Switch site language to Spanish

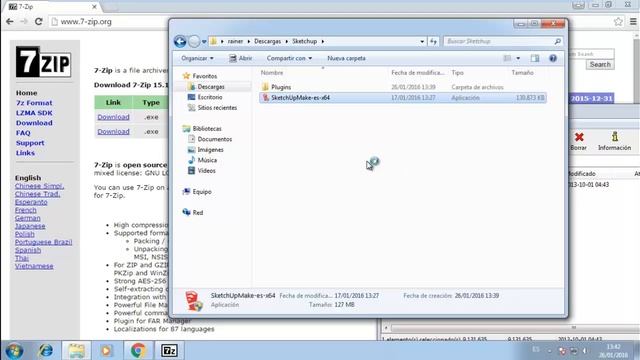28,250
